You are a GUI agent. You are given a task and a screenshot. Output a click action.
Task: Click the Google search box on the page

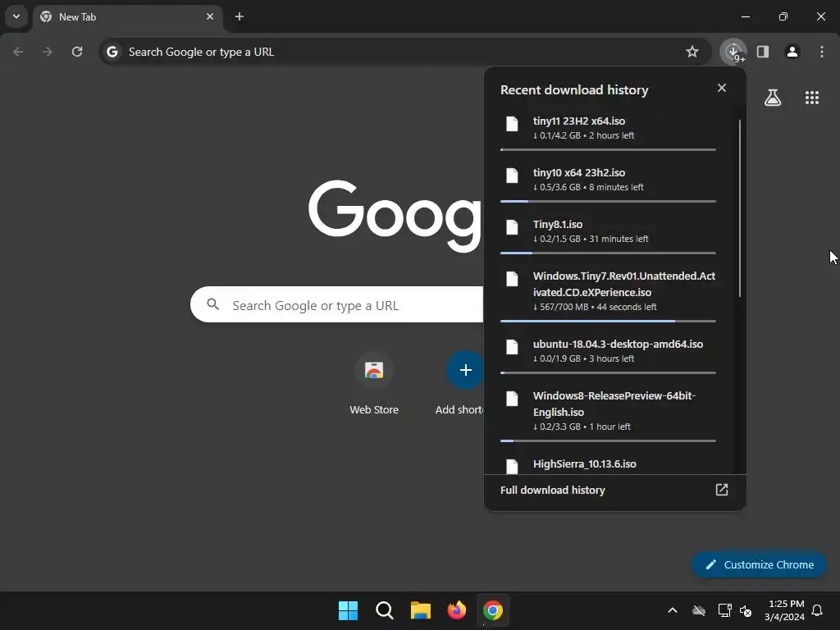336,305
